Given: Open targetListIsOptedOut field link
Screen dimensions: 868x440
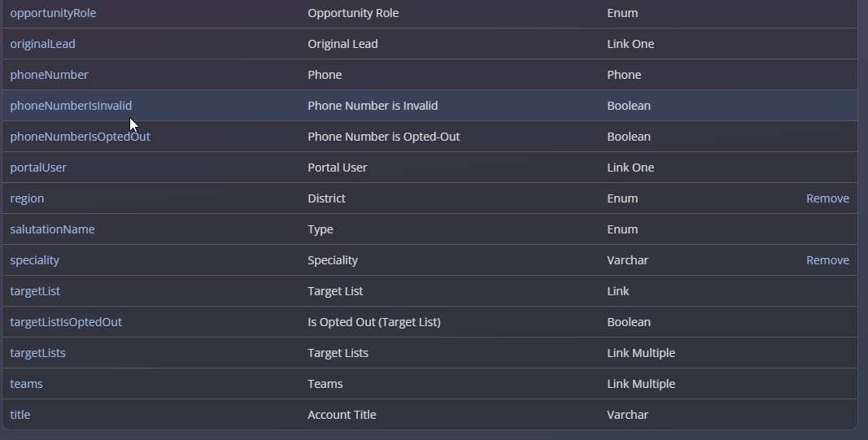Looking at the screenshot, I should click(x=66, y=322).
